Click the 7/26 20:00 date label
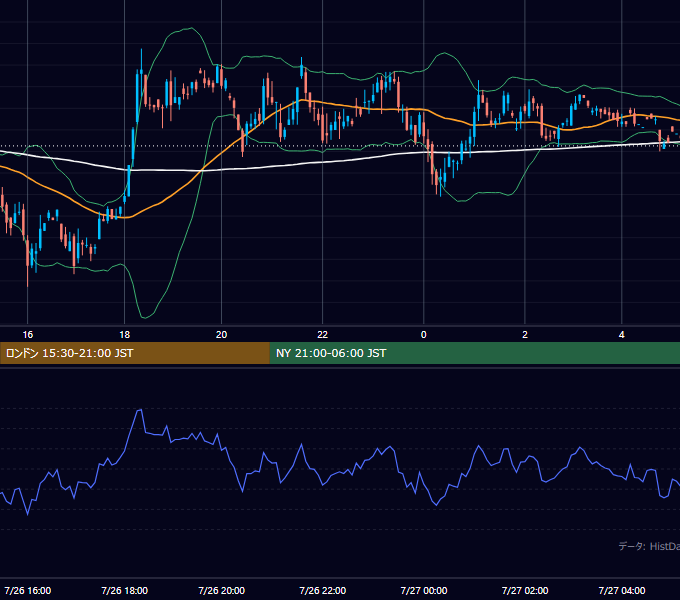This screenshot has height=600, width=680. point(222,590)
